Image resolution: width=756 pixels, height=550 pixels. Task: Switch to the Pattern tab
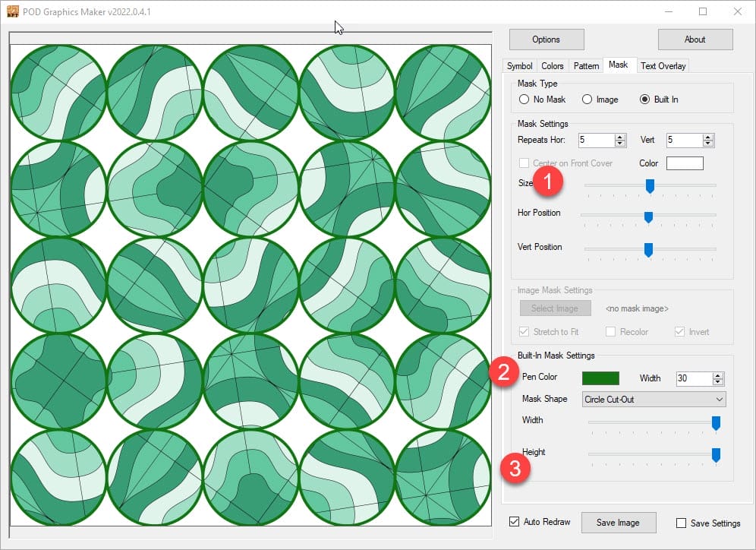pyautogui.click(x=586, y=66)
